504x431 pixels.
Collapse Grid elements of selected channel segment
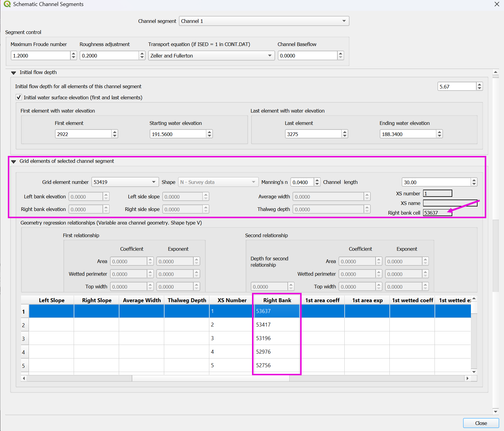[x=14, y=161]
